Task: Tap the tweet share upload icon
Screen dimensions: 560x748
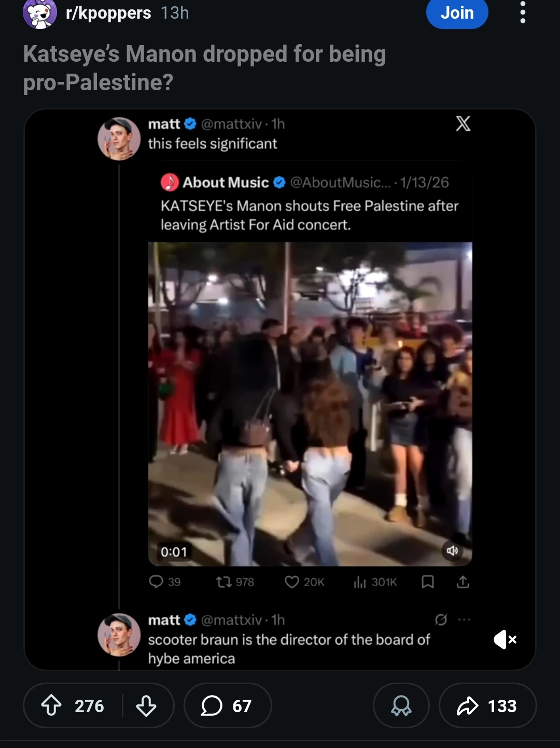Action: (x=463, y=582)
